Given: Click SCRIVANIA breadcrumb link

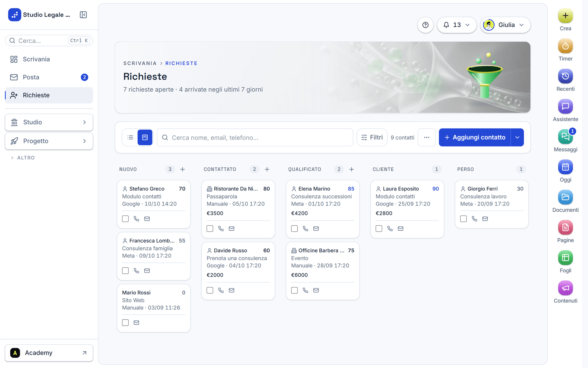Looking at the screenshot, I should [x=140, y=63].
